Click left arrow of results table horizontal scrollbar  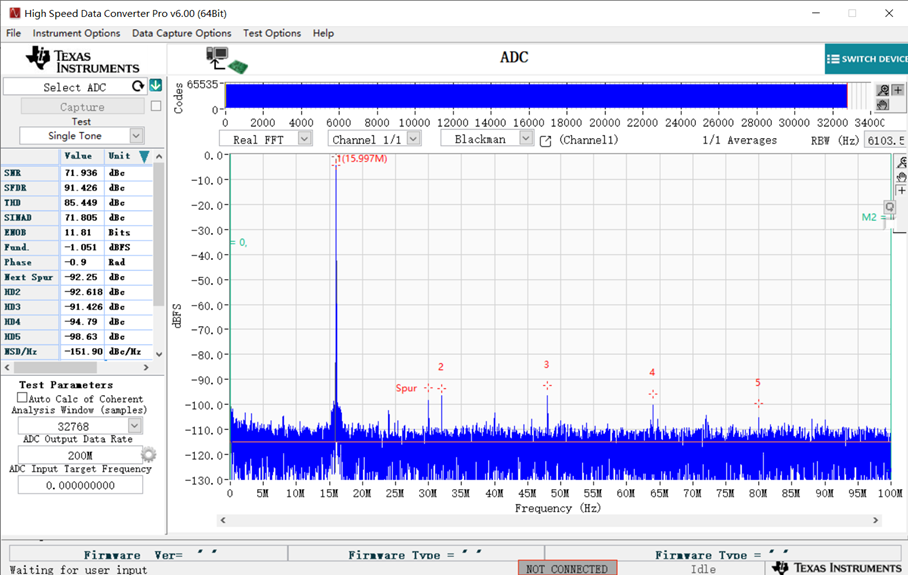[x=7, y=367]
